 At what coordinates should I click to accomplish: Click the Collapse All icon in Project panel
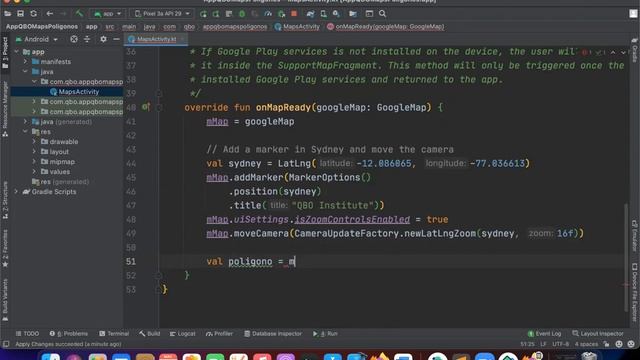coord(87,39)
